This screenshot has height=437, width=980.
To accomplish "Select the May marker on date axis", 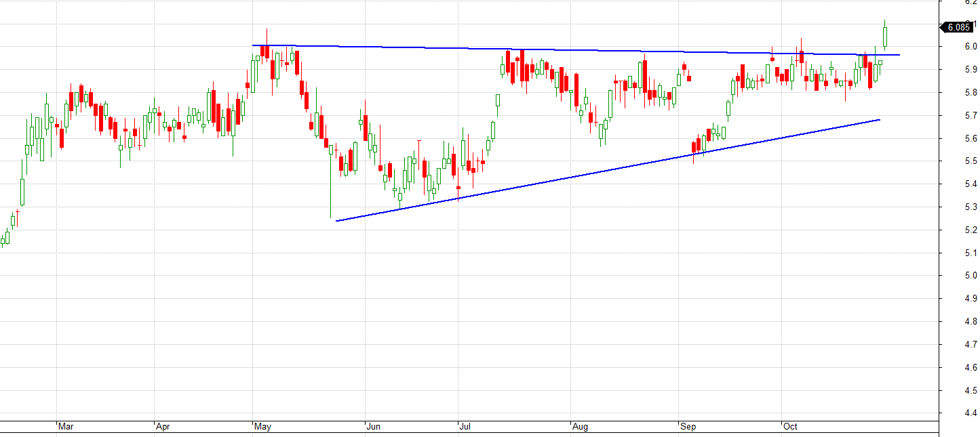I will click(262, 427).
